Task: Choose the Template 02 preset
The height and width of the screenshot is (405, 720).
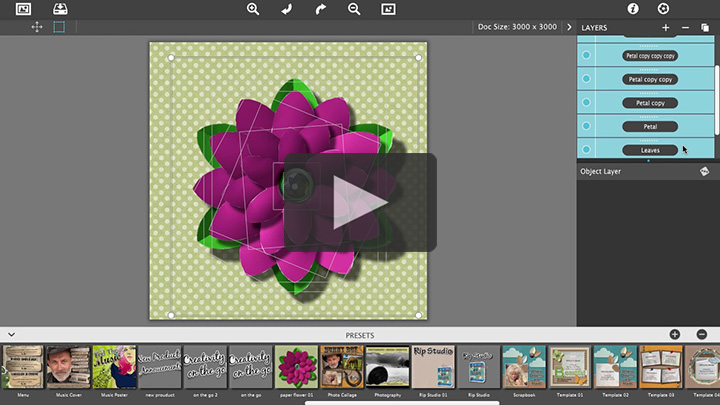Action: [x=615, y=367]
